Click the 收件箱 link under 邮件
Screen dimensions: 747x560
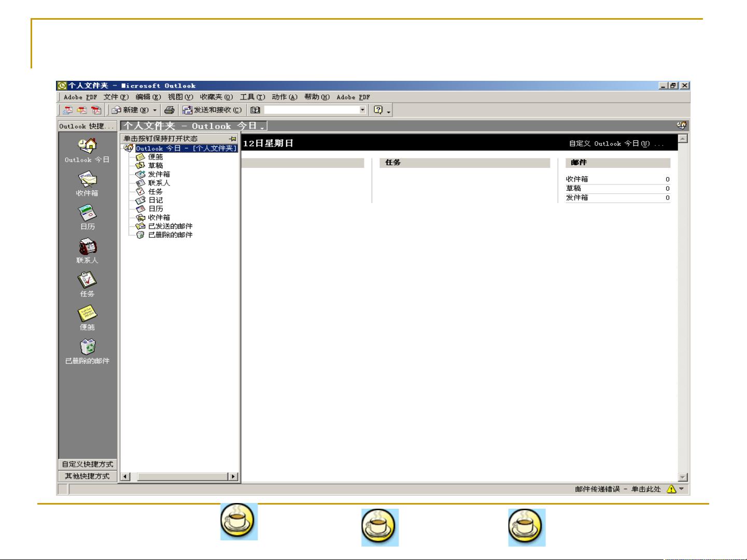pyautogui.click(x=577, y=179)
